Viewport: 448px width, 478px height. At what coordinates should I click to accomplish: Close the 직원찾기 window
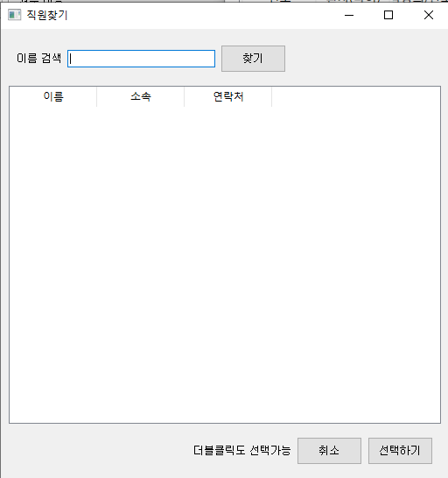tap(429, 15)
